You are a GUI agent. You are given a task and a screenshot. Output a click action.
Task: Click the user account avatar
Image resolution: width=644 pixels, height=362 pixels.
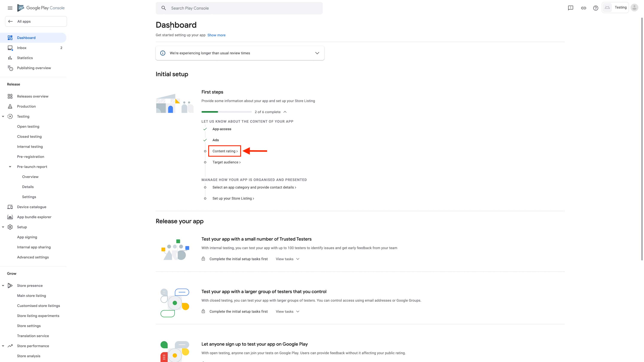pyautogui.click(x=635, y=8)
